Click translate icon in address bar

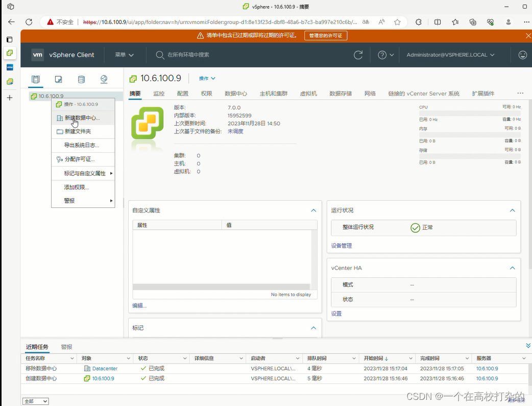(x=366, y=22)
